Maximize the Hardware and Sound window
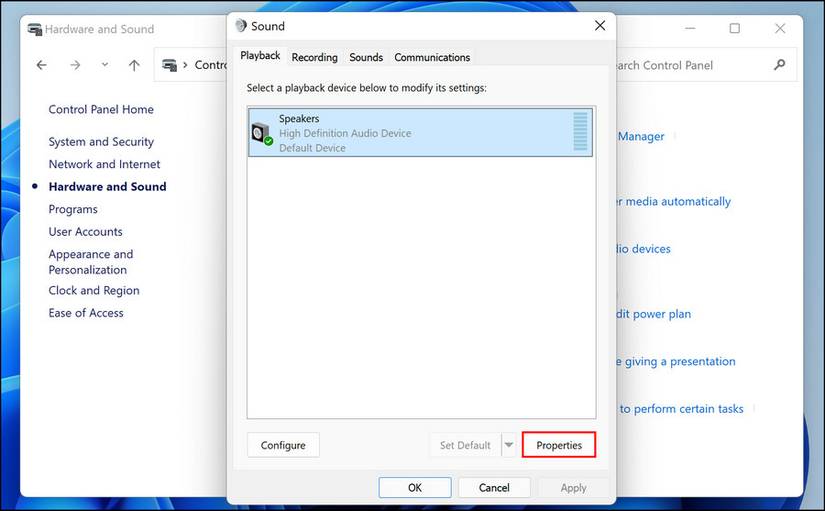The image size is (825, 511). 735,28
